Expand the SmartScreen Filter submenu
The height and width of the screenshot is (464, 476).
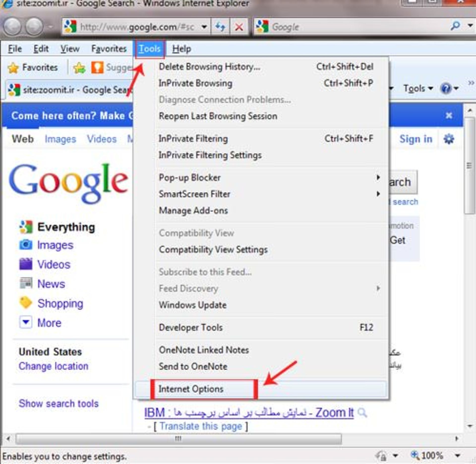378,194
